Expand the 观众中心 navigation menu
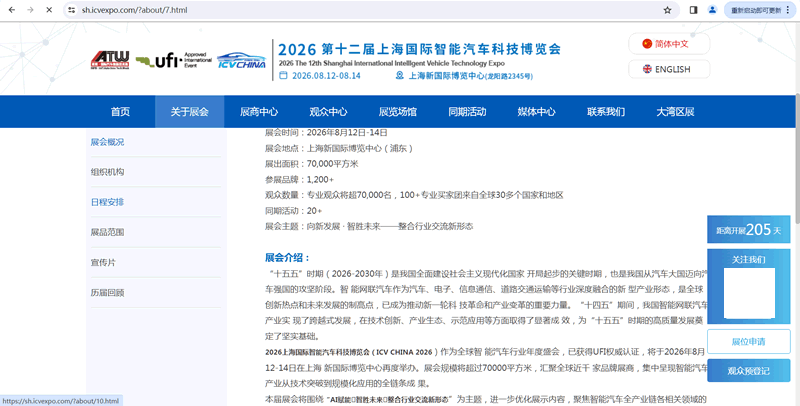Viewport: 800px width, 406px height. point(328,112)
